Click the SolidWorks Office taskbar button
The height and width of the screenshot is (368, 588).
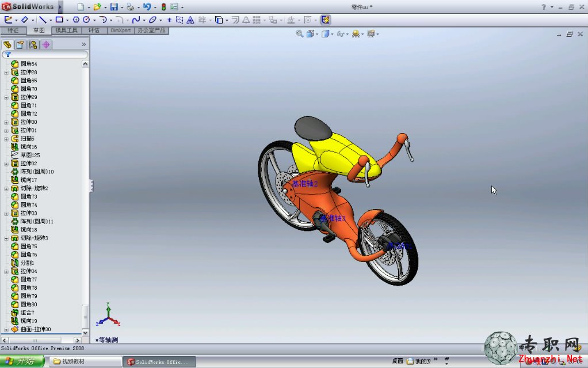pyautogui.click(x=159, y=362)
